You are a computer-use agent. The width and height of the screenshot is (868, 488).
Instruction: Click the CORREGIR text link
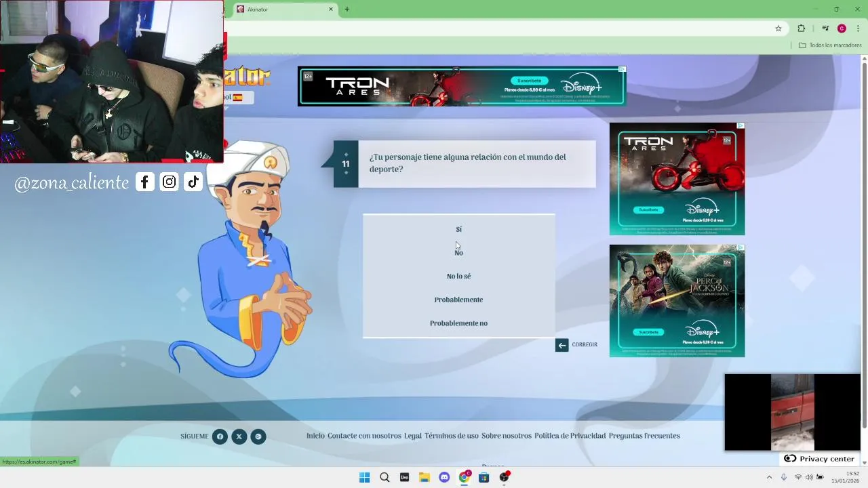(x=585, y=345)
